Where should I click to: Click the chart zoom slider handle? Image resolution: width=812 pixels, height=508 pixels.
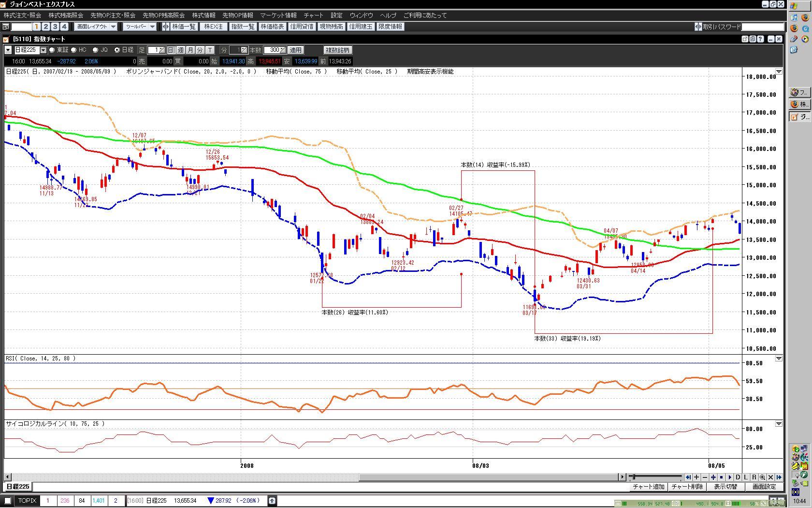[634, 477]
